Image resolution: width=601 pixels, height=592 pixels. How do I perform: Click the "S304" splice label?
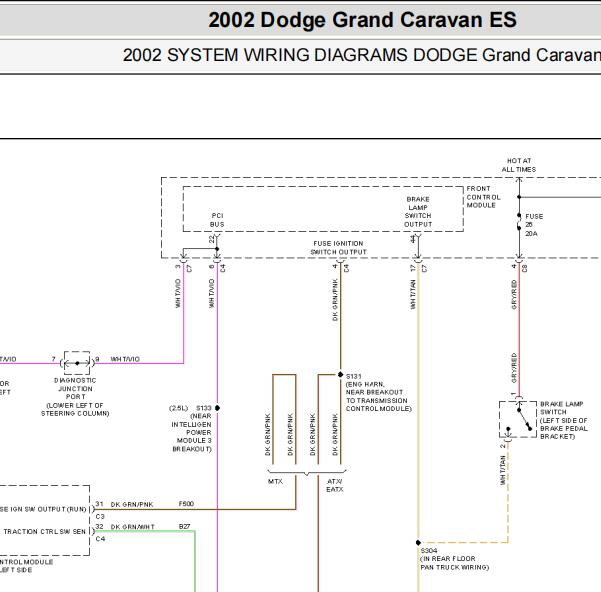coord(429,551)
